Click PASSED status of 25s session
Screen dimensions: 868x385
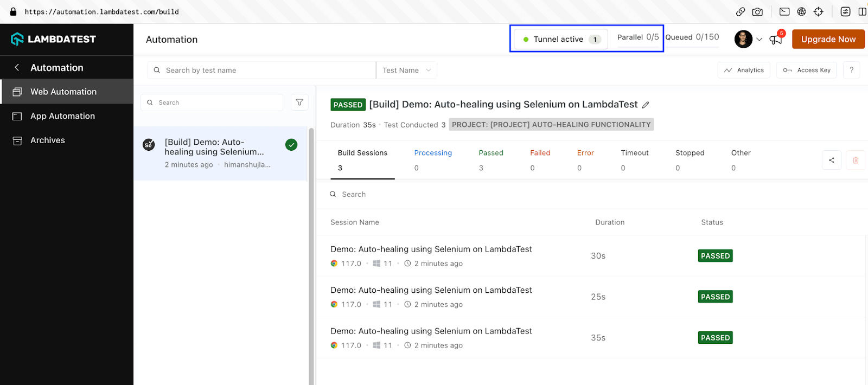click(x=716, y=297)
